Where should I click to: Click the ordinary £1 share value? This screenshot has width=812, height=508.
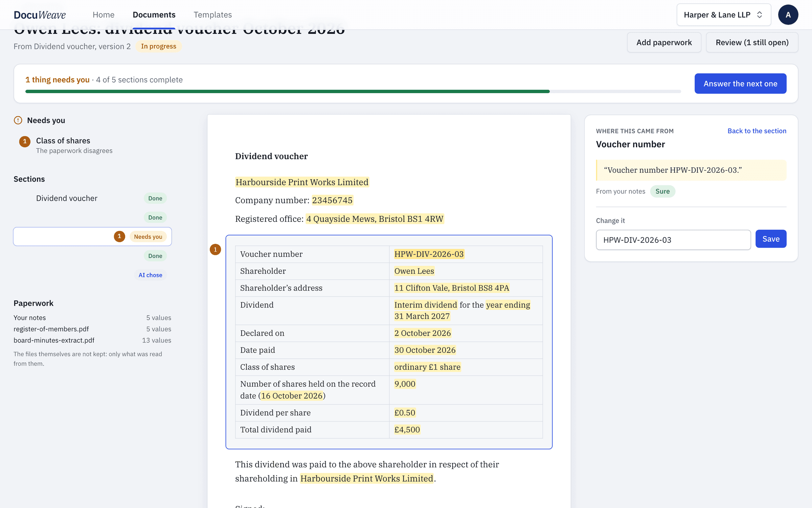pyautogui.click(x=427, y=367)
